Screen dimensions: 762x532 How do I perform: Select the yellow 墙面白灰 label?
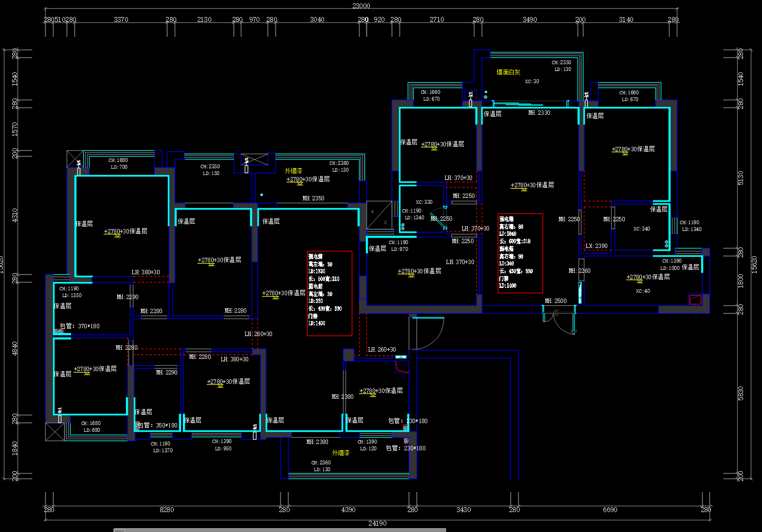click(x=508, y=72)
